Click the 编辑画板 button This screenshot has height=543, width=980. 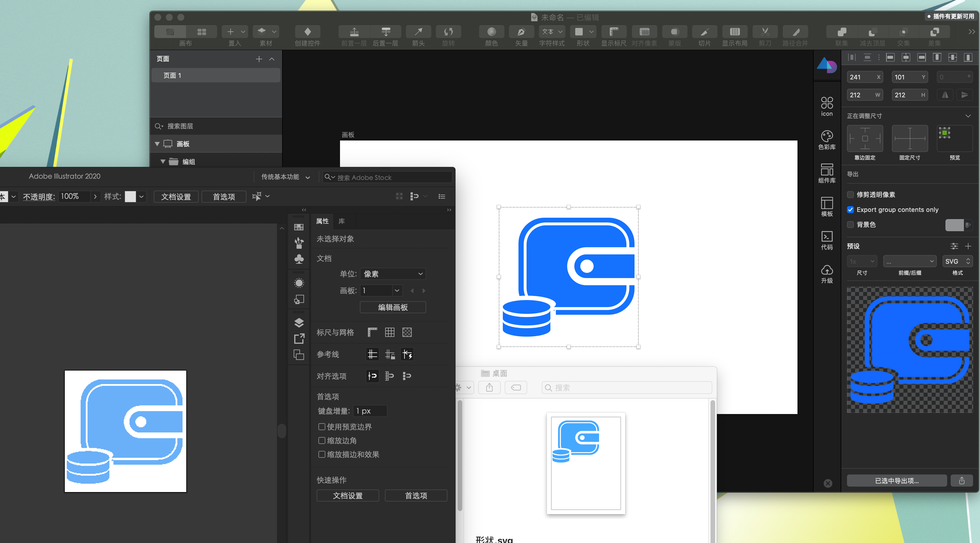point(393,307)
